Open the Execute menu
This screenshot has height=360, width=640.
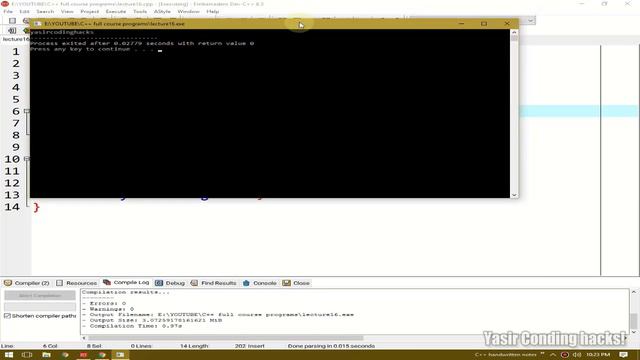(x=116, y=11)
